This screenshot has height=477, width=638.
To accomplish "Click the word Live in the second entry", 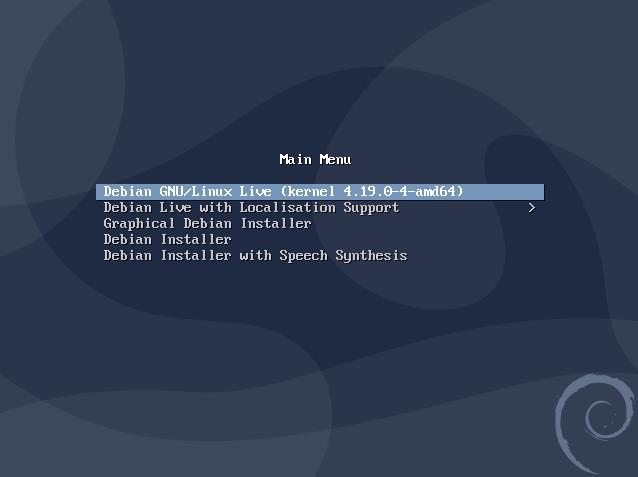I will tap(175, 208).
